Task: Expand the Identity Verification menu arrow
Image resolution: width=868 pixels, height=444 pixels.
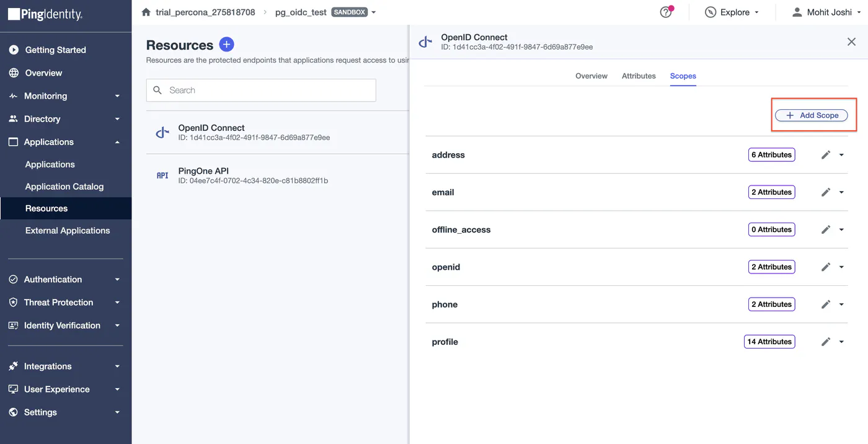Action: (x=117, y=326)
